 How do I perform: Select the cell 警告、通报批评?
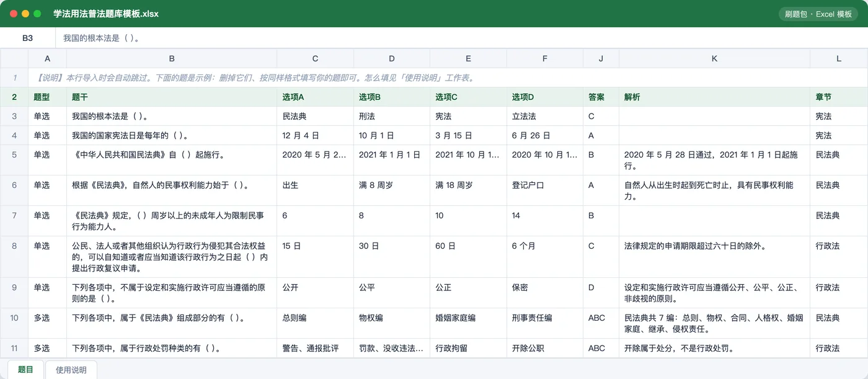[316, 348]
